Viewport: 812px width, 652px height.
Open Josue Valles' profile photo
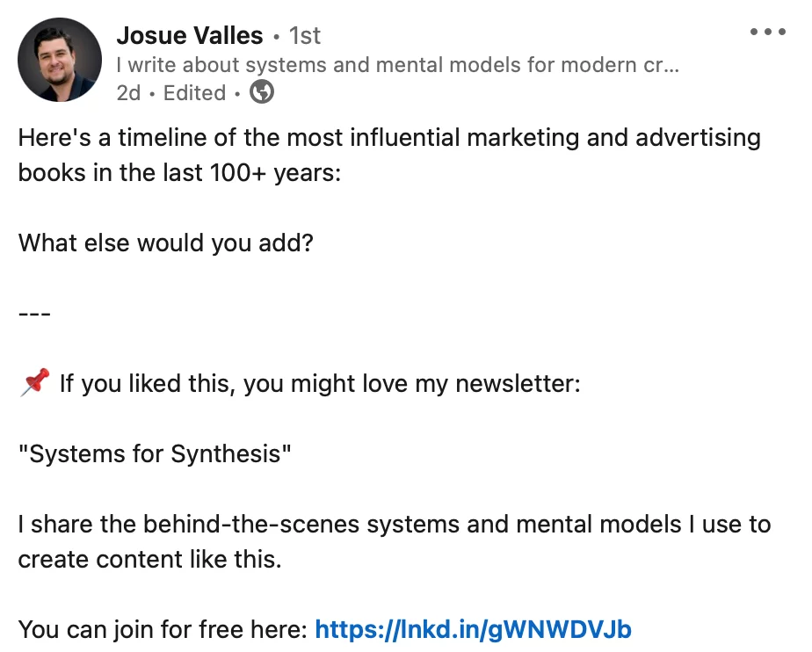tap(60, 60)
